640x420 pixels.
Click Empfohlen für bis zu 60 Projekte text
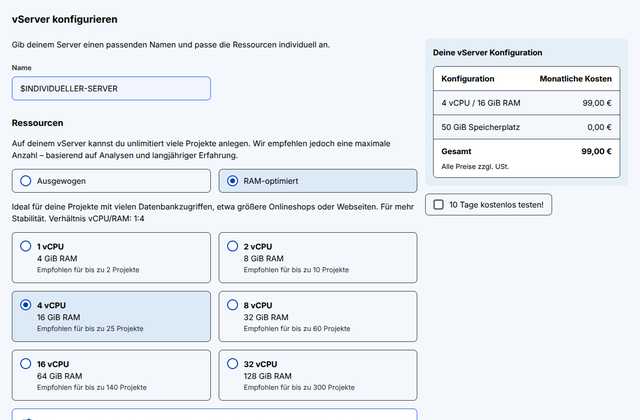click(x=297, y=329)
